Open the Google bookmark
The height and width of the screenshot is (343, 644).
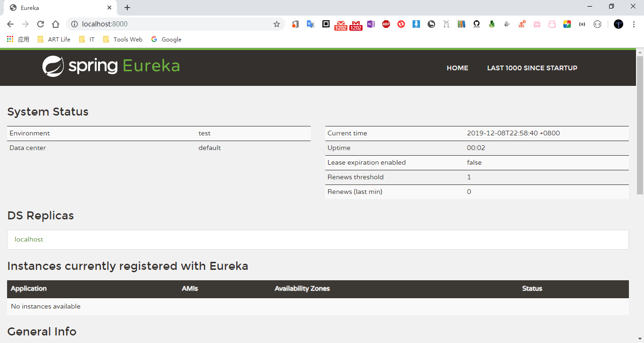166,39
